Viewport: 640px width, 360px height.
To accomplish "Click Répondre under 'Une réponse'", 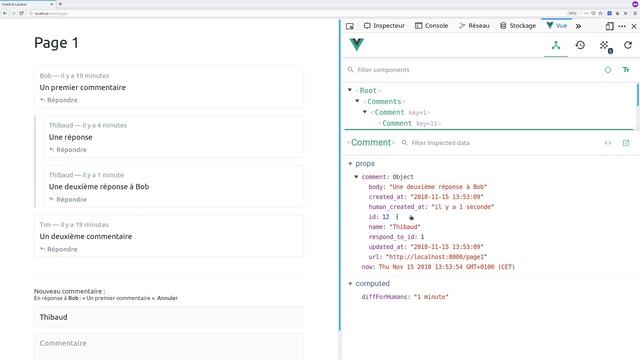I will coord(68,150).
